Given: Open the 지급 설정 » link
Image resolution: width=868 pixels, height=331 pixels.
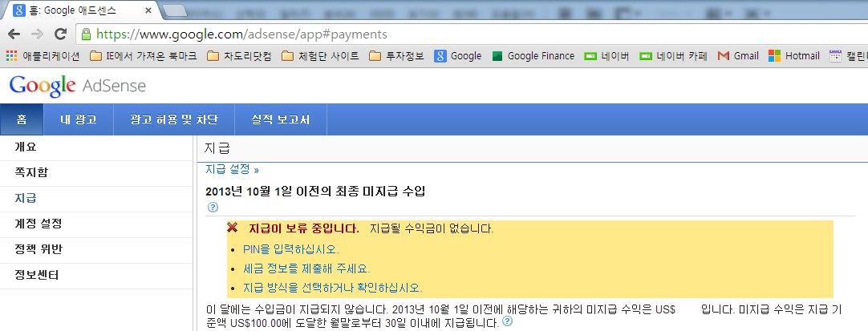Looking at the screenshot, I should (x=232, y=169).
